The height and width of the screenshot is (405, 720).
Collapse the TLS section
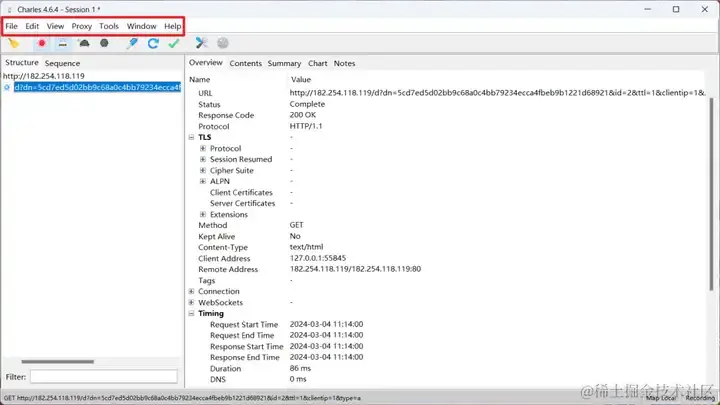pos(191,137)
